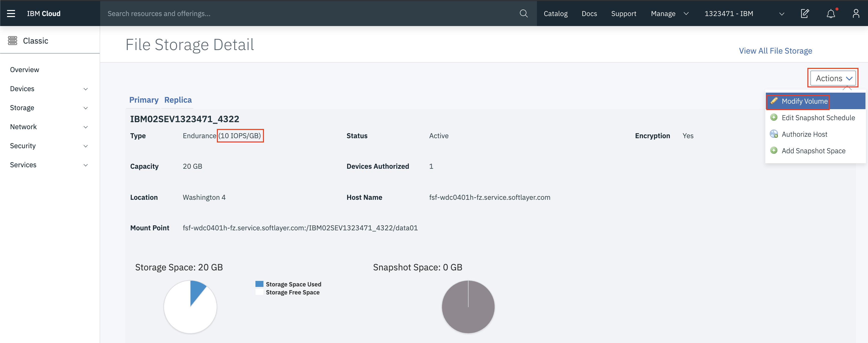
Task: Choose Add Snapshot Space
Action: (x=815, y=151)
